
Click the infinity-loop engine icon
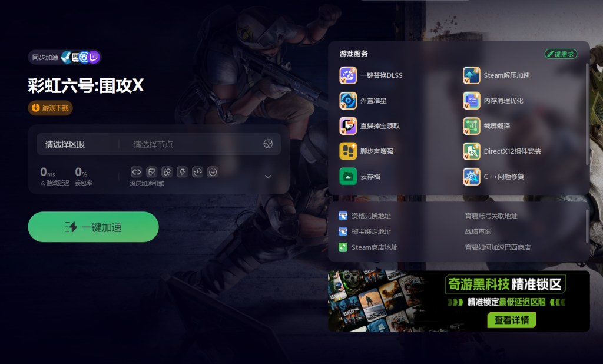[x=137, y=171]
